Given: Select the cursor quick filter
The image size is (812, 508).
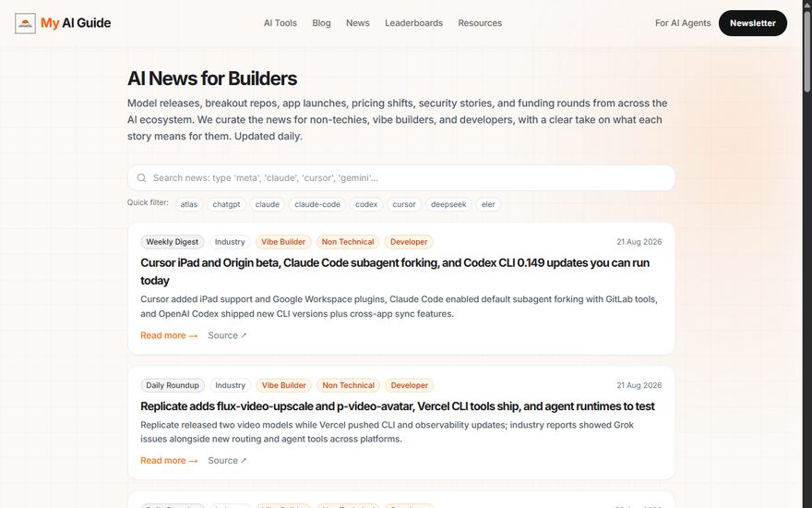Looking at the screenshot, I should click(x=404, y=204).
